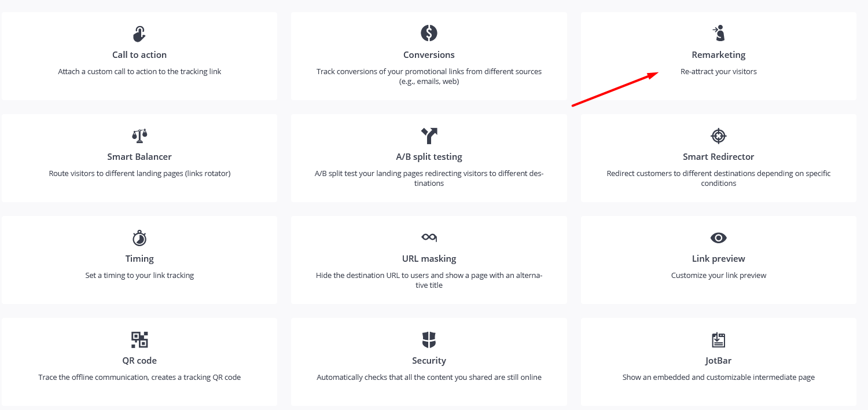Click the URL masking mask icon
This screenshot has width=868, height=410.
429,237
